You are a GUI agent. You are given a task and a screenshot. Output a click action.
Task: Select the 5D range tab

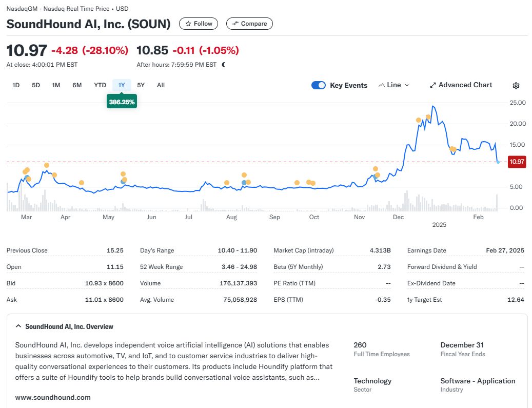coord(36,85)
